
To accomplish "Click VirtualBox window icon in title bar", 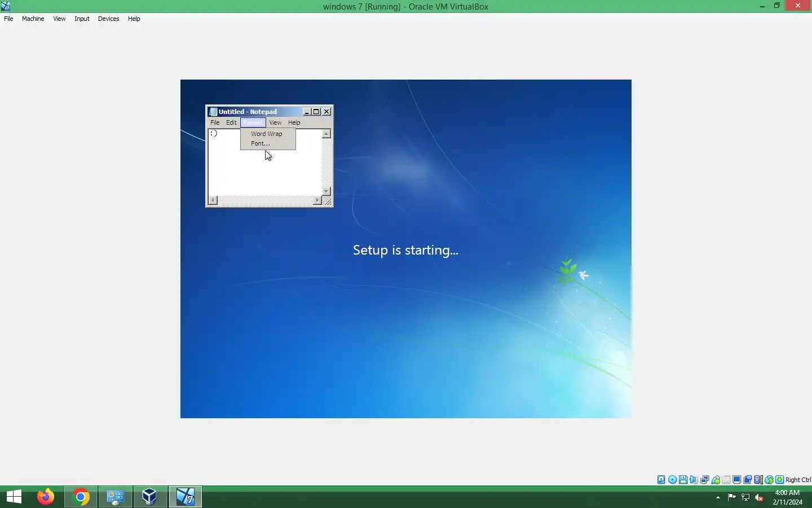I will pyautogui.click(x=6, y=6).
